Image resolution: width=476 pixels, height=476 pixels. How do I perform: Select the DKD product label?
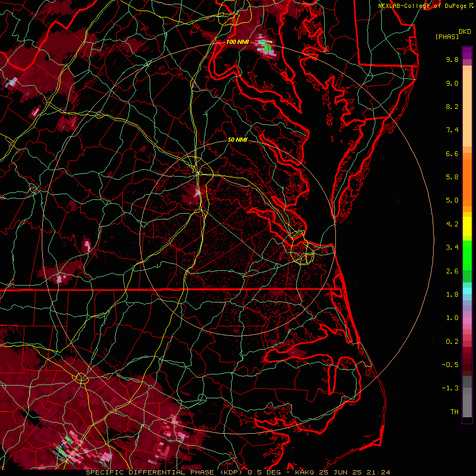[x=465, y=32]
